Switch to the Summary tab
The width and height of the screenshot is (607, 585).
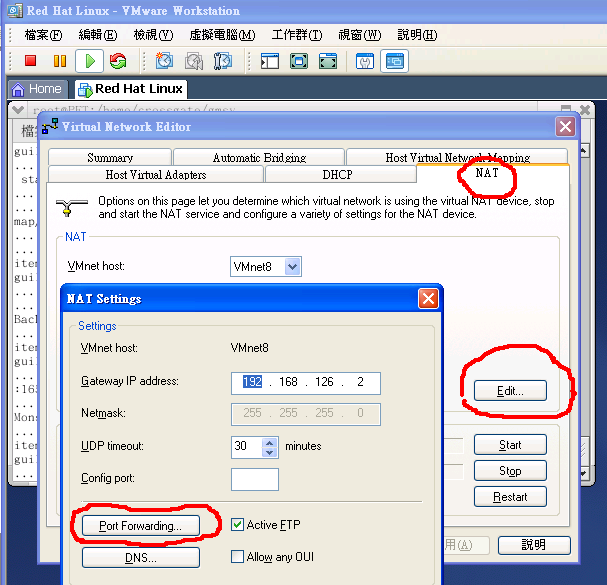click(110, 157)
